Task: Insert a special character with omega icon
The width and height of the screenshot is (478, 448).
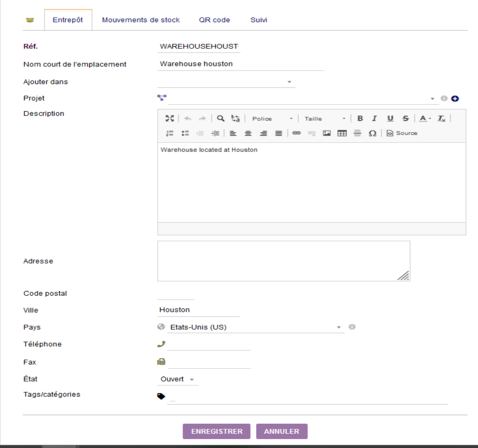Action: coord(372,133)
